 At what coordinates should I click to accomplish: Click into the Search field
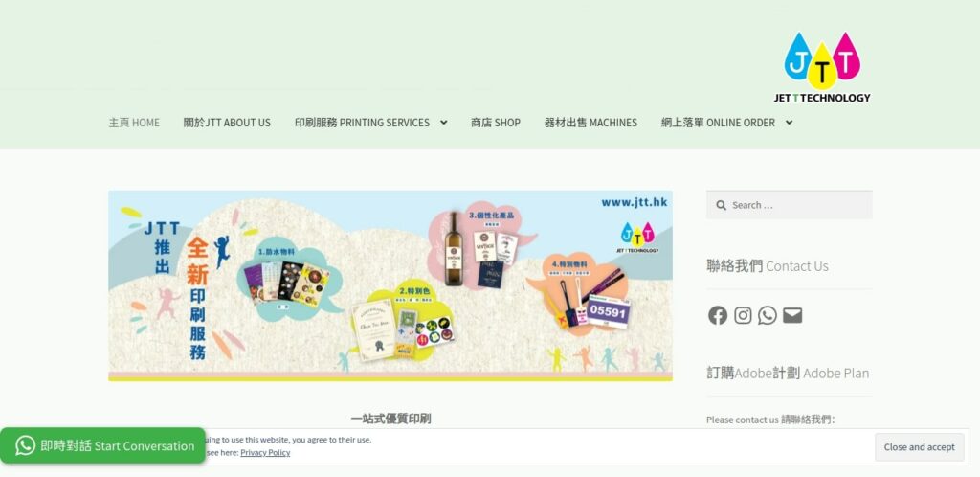tap(790, 205)
